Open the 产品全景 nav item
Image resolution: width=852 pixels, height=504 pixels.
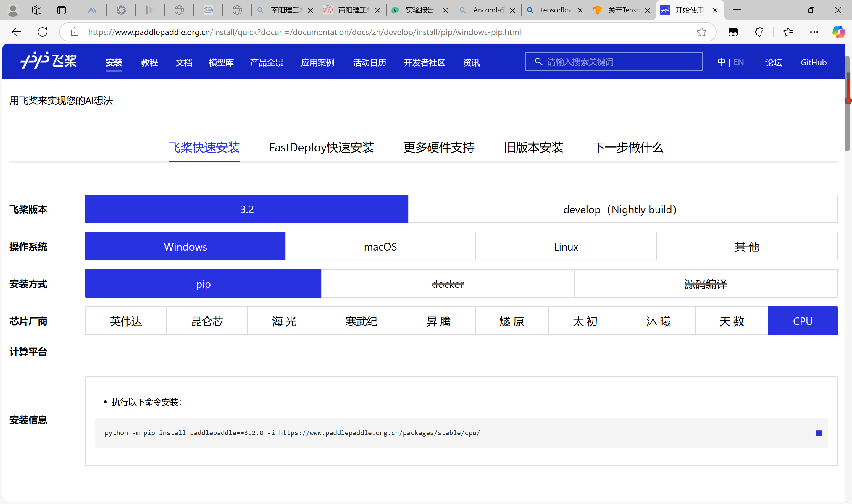pyautogui.click(x=266, y=62)
